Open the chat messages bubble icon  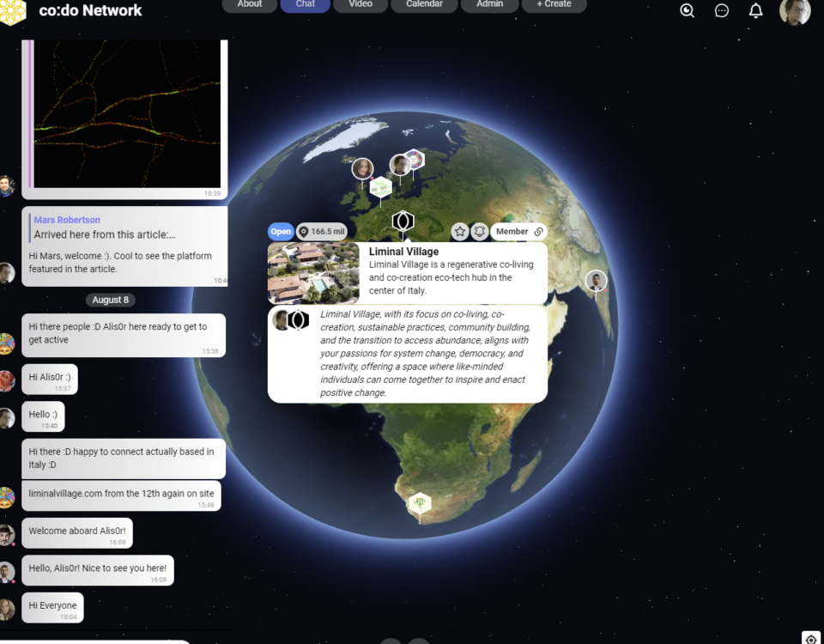coord(722,10)
